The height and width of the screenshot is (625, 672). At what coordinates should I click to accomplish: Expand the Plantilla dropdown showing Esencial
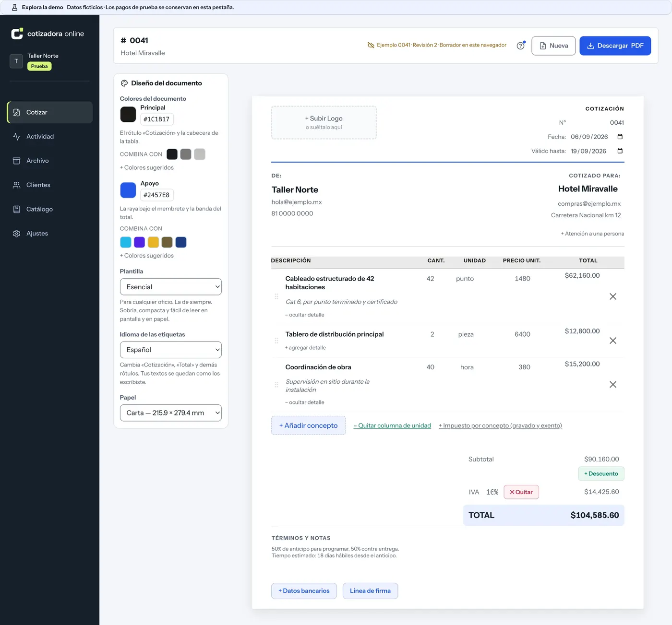(171, 287)
